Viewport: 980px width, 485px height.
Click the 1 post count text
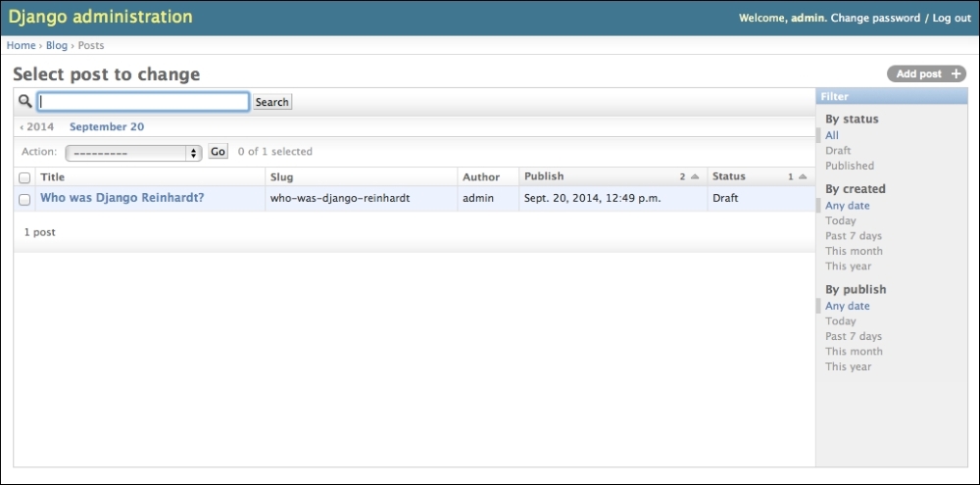(40, 232)
